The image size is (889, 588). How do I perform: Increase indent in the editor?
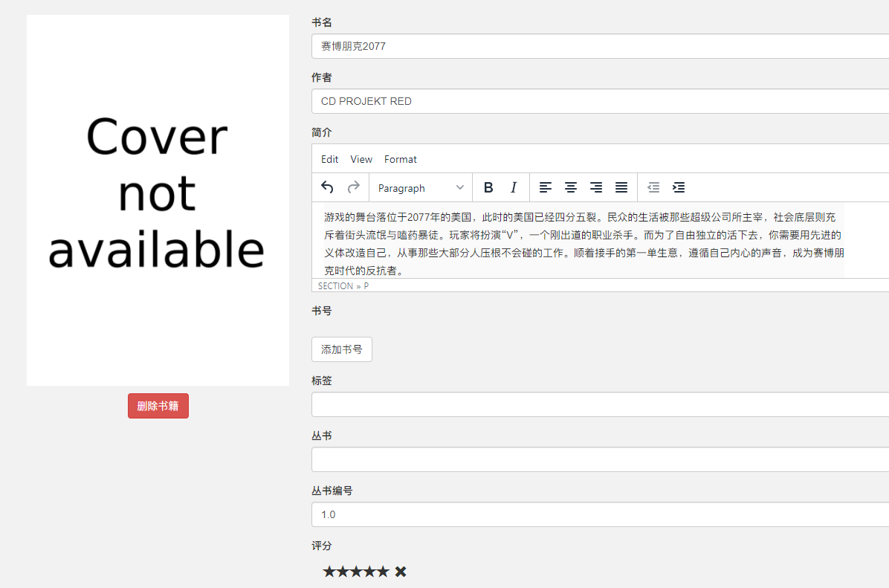[679, 187]
